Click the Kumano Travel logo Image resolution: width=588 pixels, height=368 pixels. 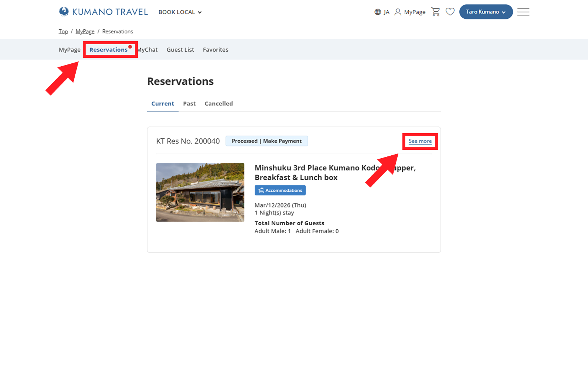tap(103, 12)
